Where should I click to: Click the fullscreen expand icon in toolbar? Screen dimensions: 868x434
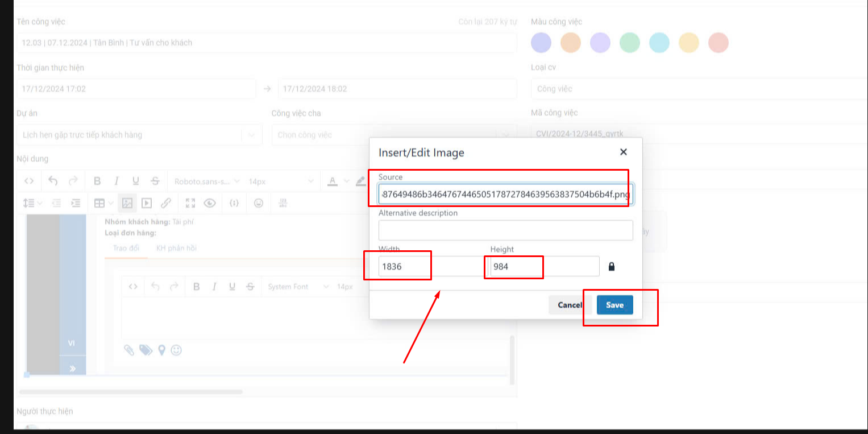[x=190, y=203]
